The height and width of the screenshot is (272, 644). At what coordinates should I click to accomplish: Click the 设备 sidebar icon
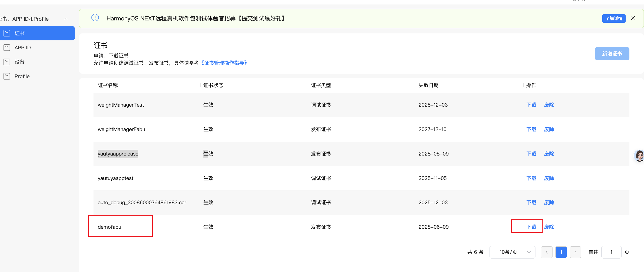click(x=7, y=62)
